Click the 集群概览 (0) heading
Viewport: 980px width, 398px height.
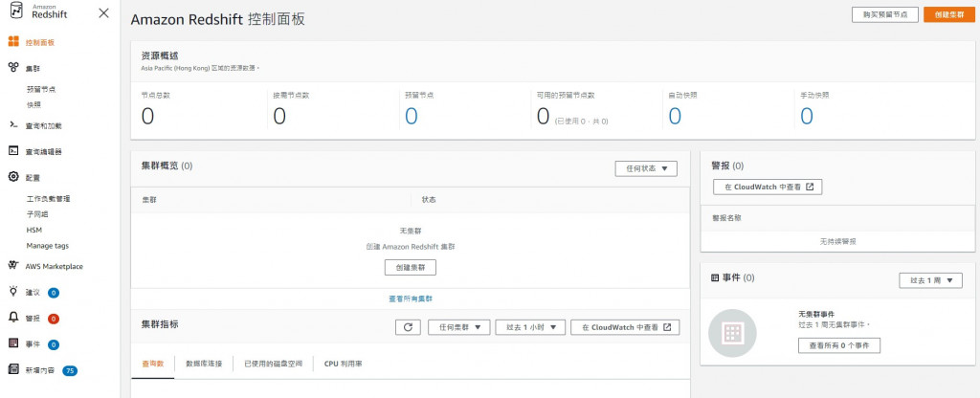(167, 166)
